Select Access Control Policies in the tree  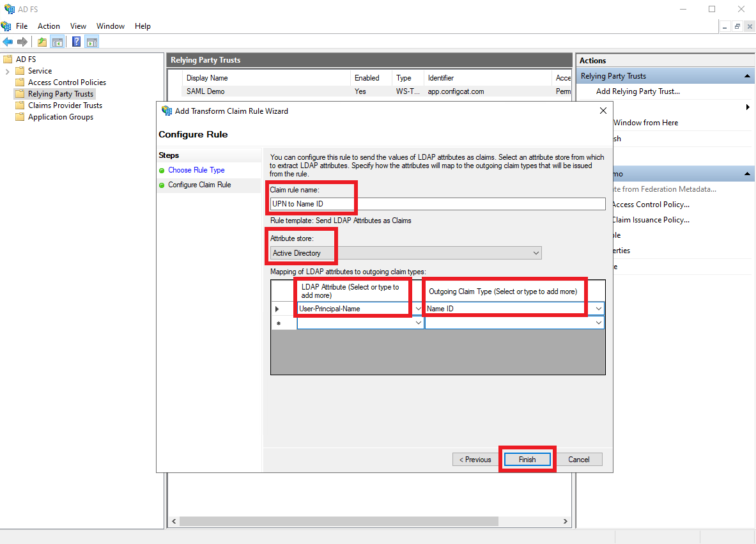click(66, 82)
